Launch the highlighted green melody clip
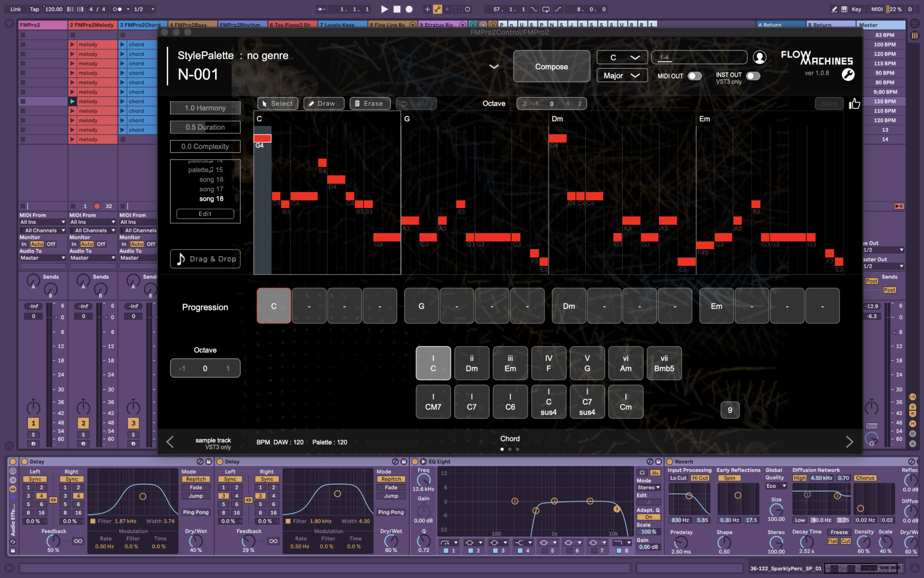 (72, 102)
